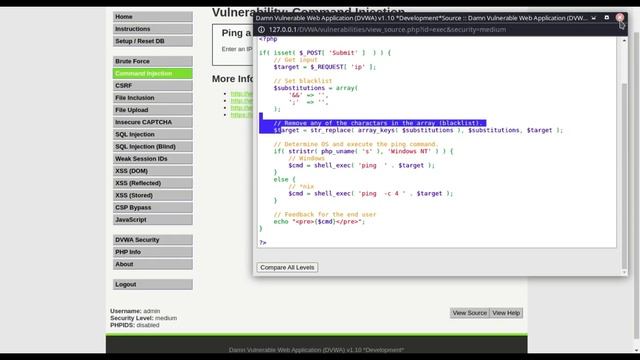Viewport: 640px width, 360px height.
Task: Click the View Source button
Action: [x=470, y=313]
